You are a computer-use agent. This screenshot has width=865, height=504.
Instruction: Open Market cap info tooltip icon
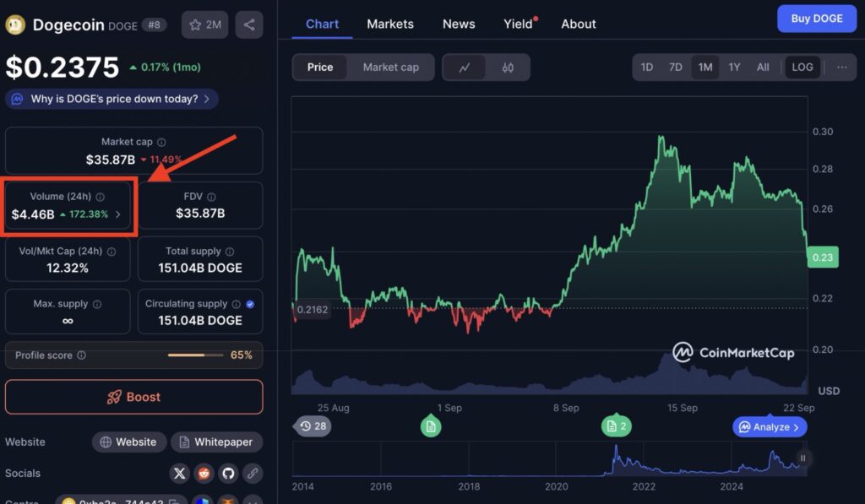point(161,143)
